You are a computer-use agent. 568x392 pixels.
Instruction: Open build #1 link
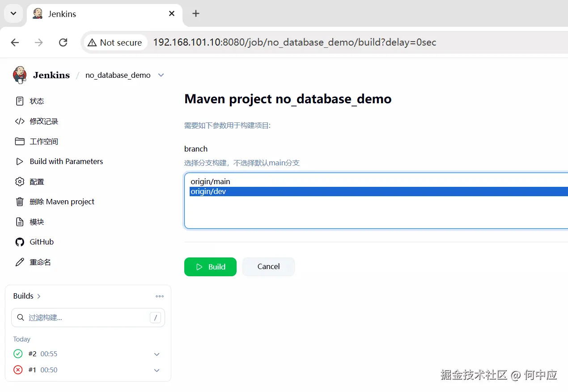click(x=32, y=370)
